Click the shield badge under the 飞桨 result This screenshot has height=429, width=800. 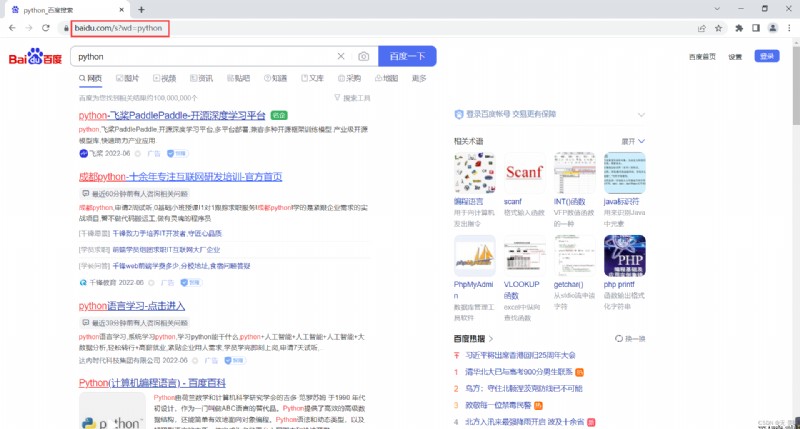pyautogui.click(x=178, y=154)
